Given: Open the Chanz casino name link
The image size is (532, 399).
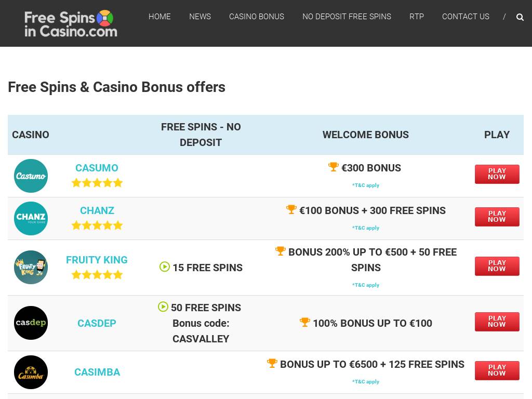Looking at the screenshot, I should [x=97, y=210].
